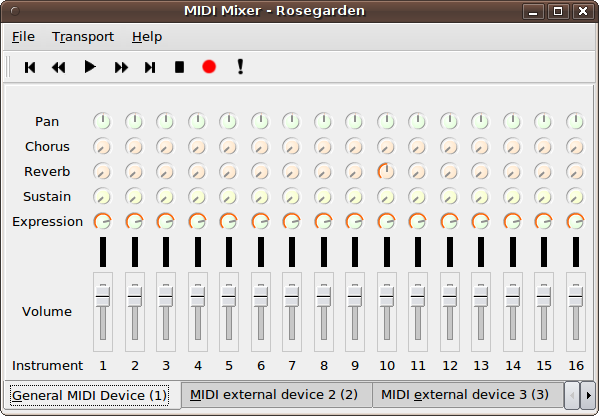Start recording with the red button
Image resolution: width=599 pixels, height=416 pixels.
pos(209,67)
